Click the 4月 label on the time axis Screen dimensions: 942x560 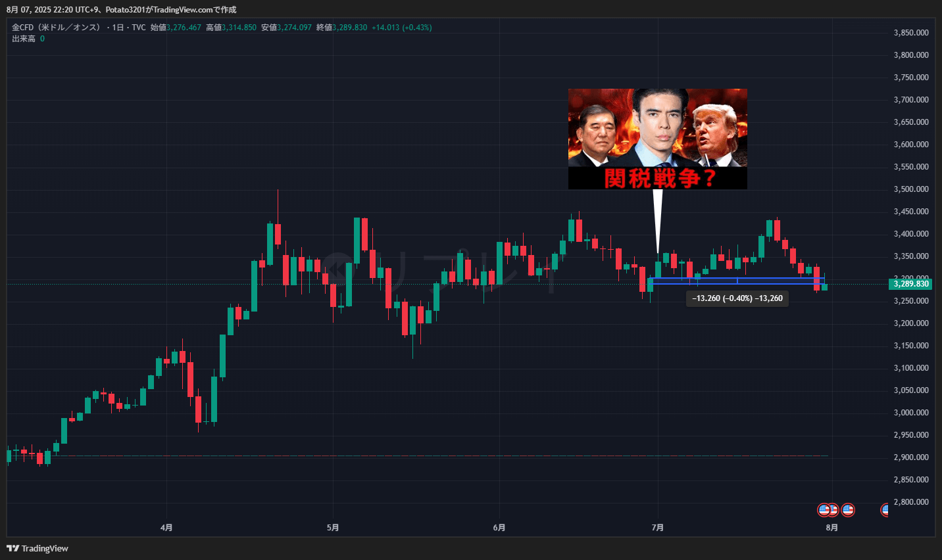(166, 527)
